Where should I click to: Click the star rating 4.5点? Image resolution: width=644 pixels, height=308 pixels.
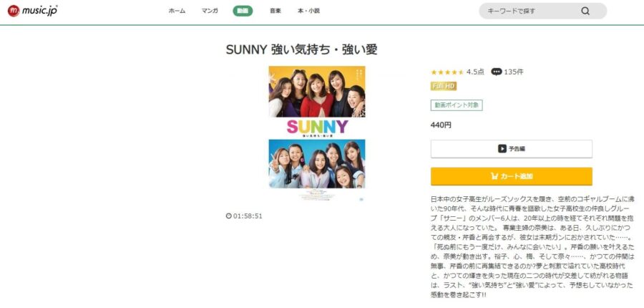point(457,72)
